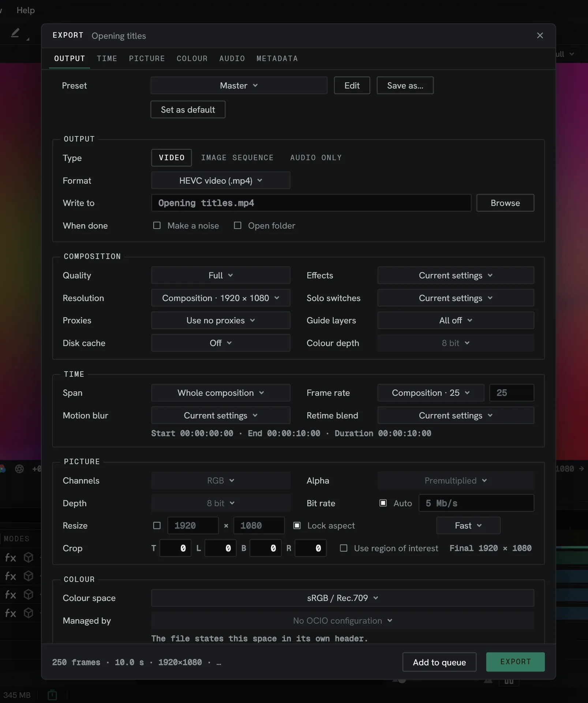Switch to the TIME tab

point(107,59)
